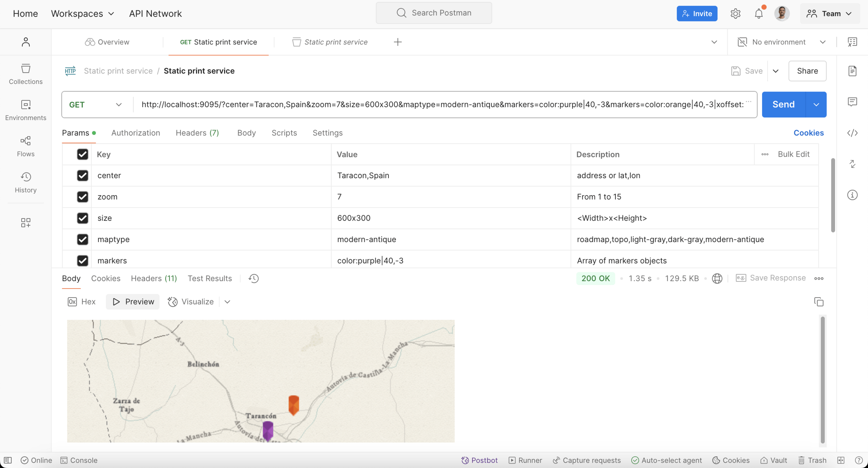Uncheck the maptype parameter checkbox
Image resolution: width=868 pixels, height=468 pixels.
82,239
